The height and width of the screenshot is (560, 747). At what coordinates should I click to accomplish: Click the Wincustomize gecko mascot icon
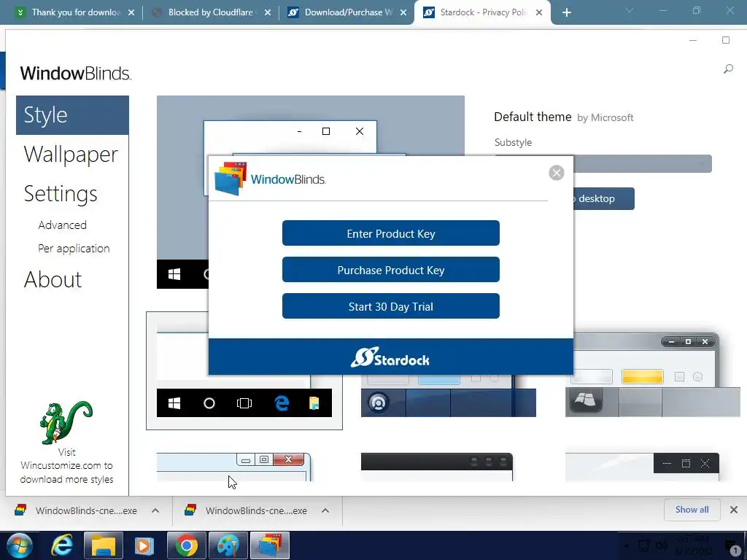(66, 422)
